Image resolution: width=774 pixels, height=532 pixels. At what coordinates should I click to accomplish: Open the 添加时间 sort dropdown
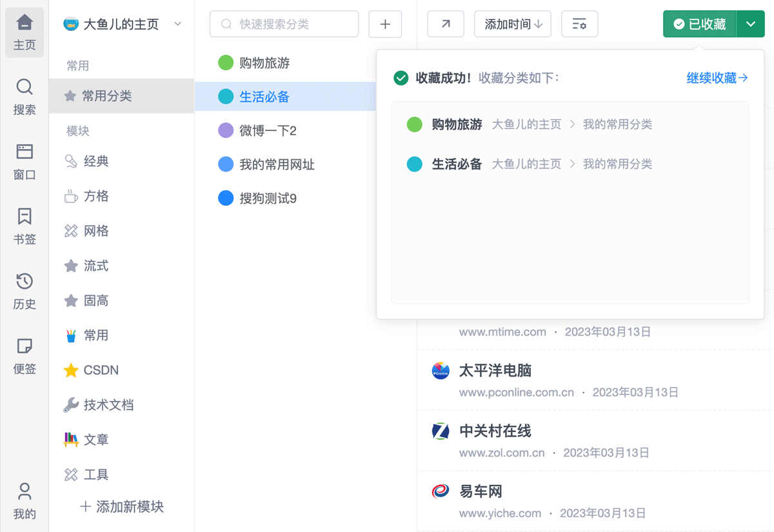[x=513, y=25]
